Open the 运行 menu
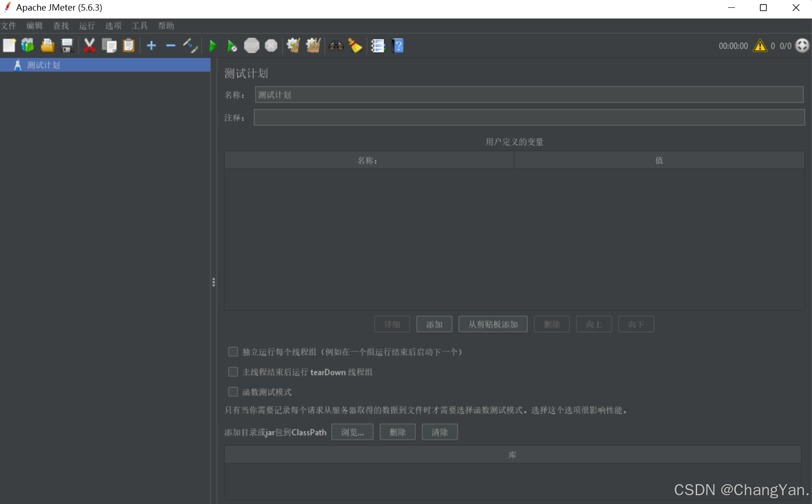The image size is (812, 504). 87,26
